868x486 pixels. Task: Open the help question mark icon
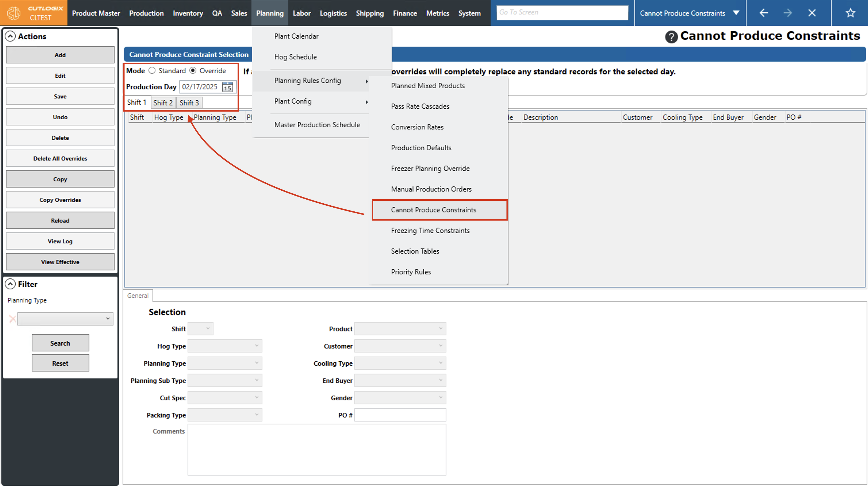(671, 37)
